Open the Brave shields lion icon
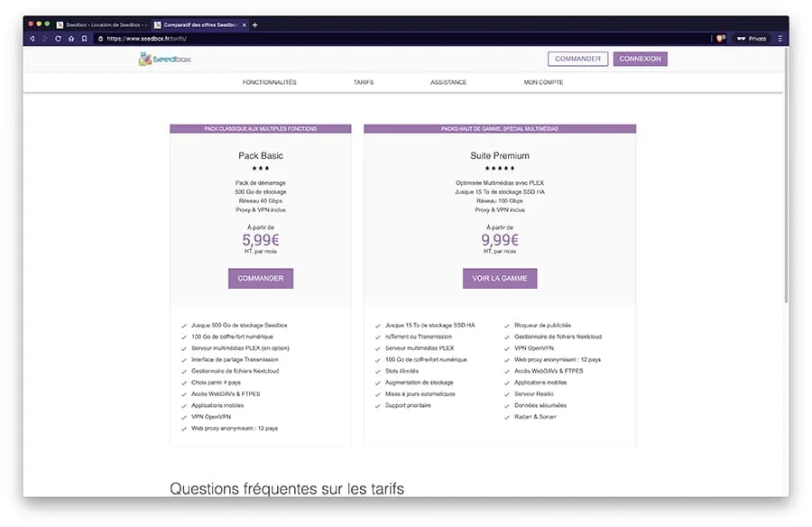812x527 pixels. coord(721,38)
